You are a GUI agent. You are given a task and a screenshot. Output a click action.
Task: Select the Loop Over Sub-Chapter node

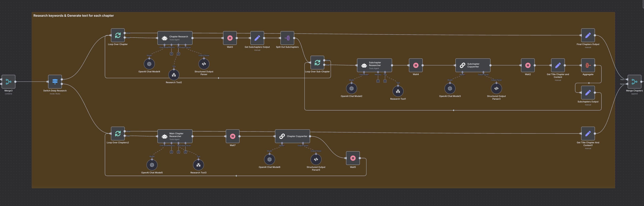[317, 63]
